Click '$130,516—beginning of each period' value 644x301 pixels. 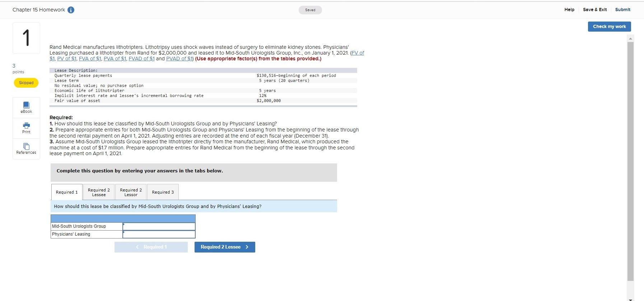296,75
